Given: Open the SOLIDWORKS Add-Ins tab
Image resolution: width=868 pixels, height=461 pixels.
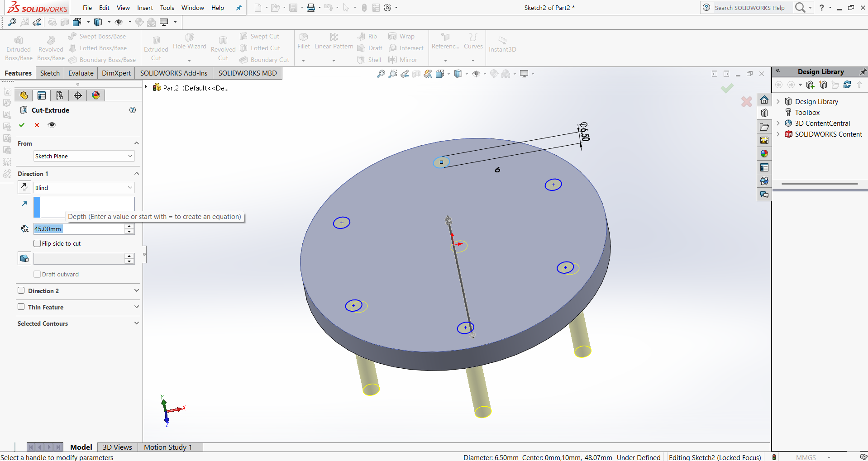Looking at the screenshot, I should (x=174, y=73).
